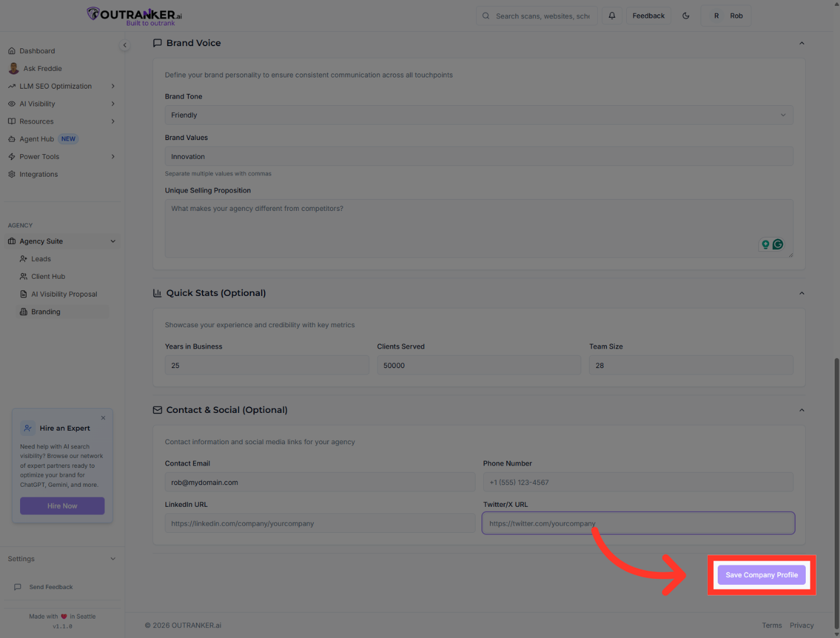Open Integrations from the sidebar

point(38,174)
